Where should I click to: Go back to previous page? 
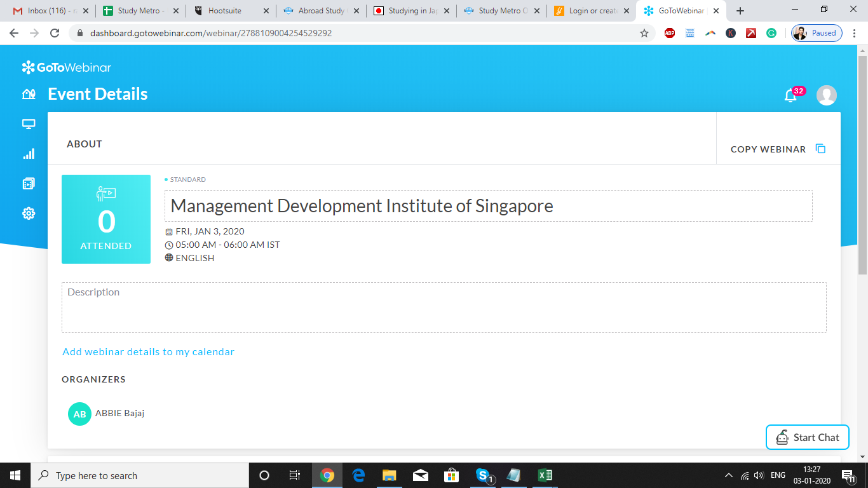(x=14, y=33)
